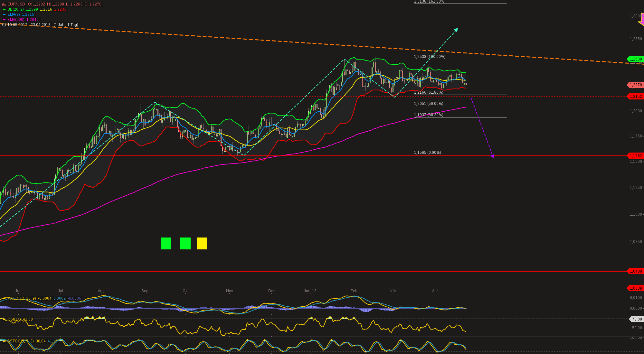Select the magenta EMA(200) legend marker

[x=4, y=20]
